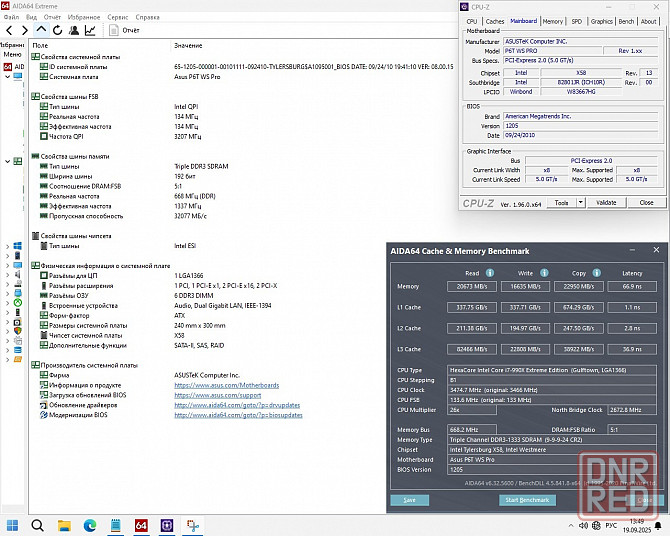Open the Сервис menu
This screenshot has width=670, height=536.
(x=117, y=17)
